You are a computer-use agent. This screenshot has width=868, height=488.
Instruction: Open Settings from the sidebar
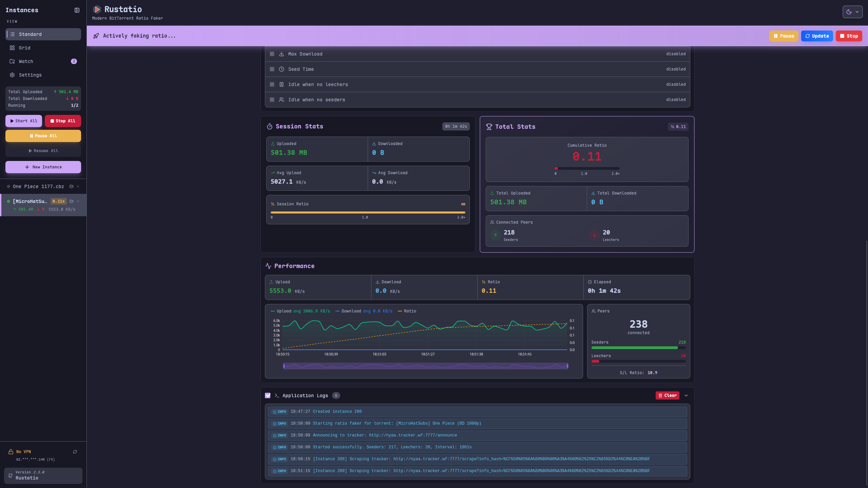30,75
